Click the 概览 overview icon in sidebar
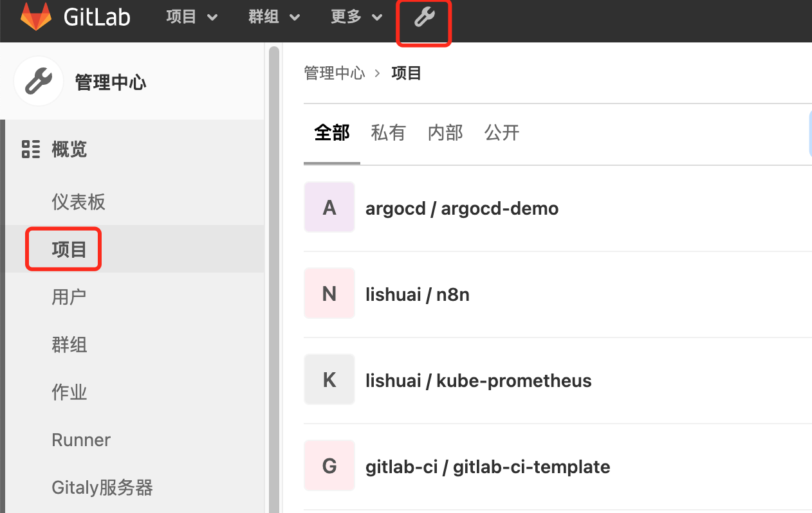Image resolution: width=812 pixels, height=513 pixels. [x=30, y=148]
